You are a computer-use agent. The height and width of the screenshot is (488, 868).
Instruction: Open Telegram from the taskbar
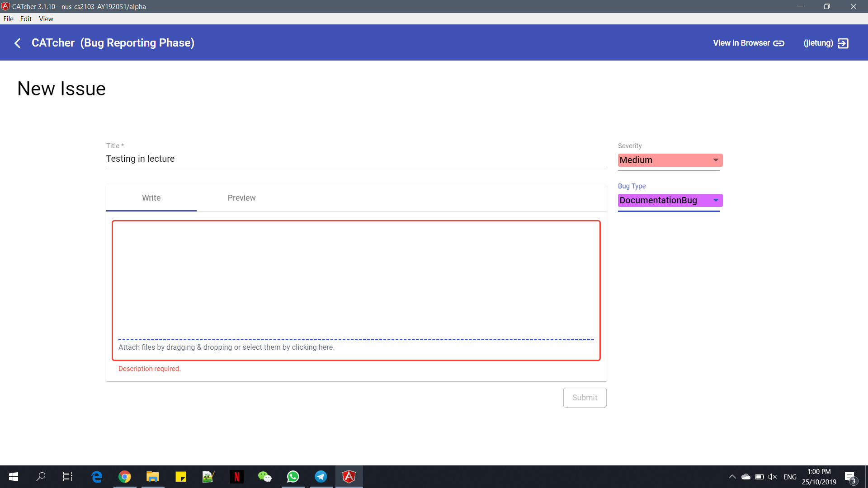tap(321, 477)
